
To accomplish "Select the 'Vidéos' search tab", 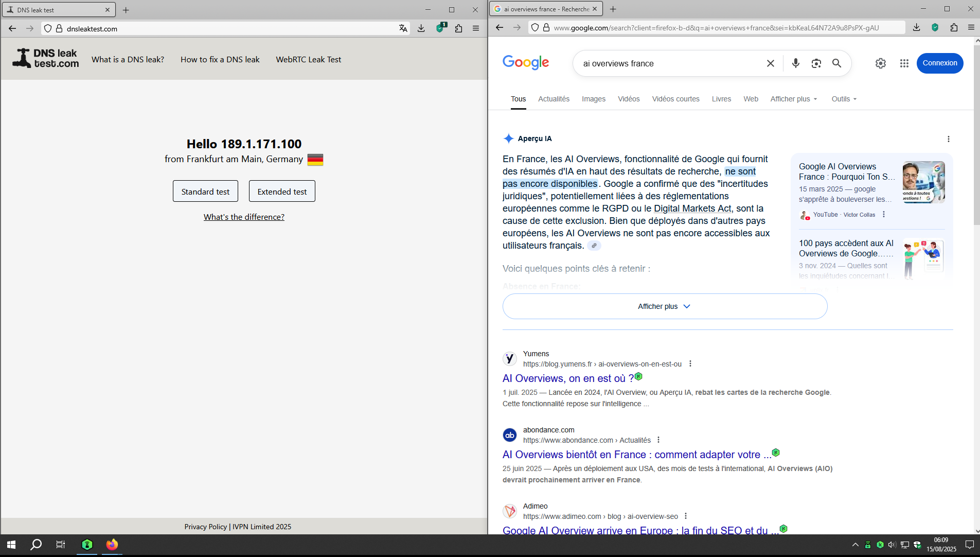I will [629, 99].
